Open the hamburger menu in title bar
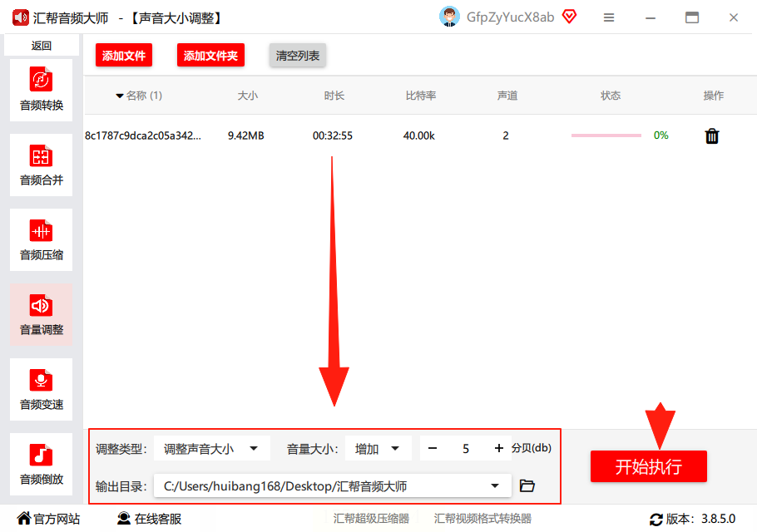The height and width of the screenshot is (532, 757). click(609, 17)
